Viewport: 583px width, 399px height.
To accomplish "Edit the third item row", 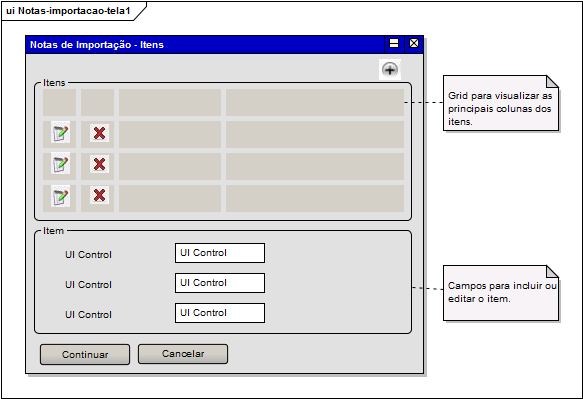I will (60, 196).
